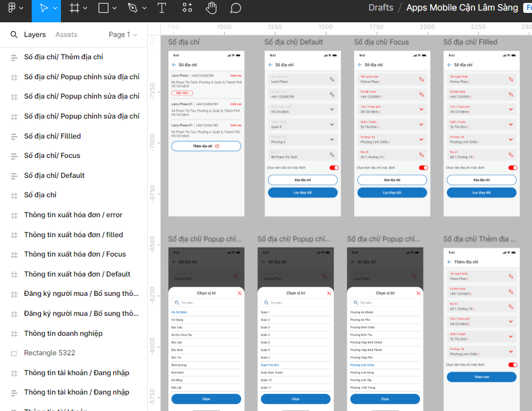Toggle default address switch in Fillled frame
532x411 pixels.
pos(513,168)
